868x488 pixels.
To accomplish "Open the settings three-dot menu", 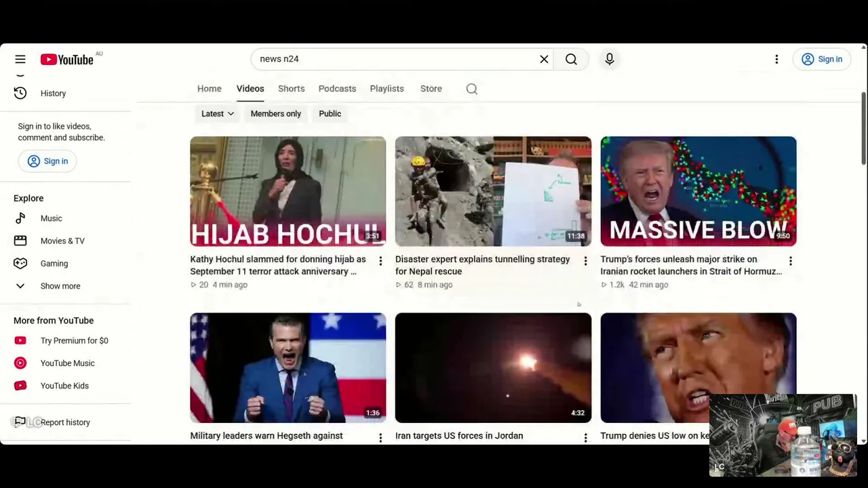I will tap(776, 59).
